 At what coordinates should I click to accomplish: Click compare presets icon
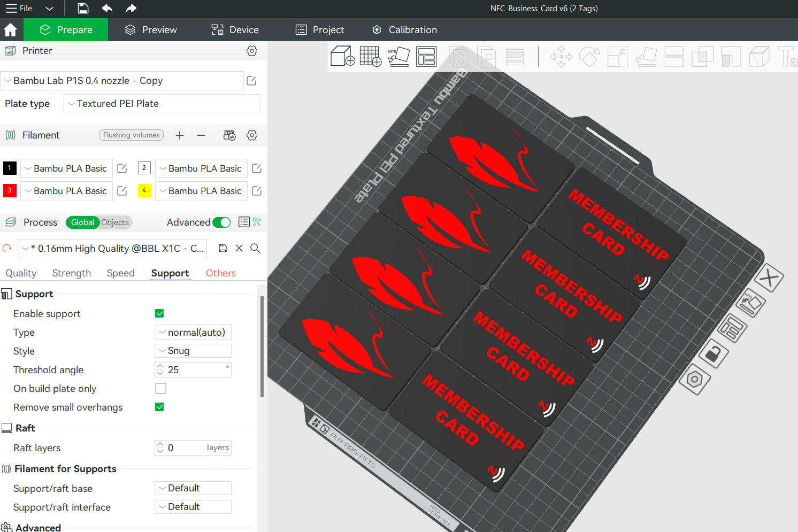pos(257,222)
